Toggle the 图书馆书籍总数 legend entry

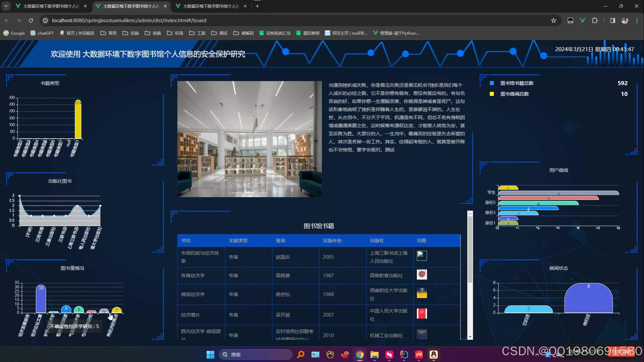(x=517, y=83)
